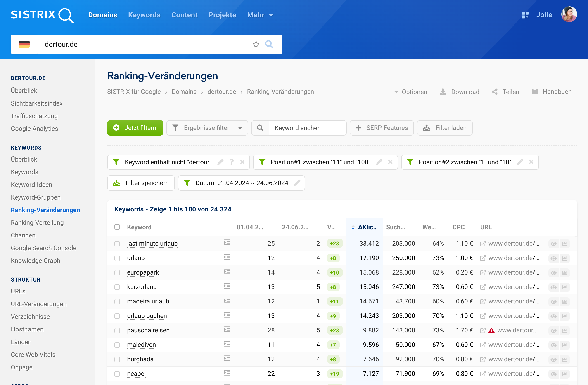The width and height of the screenshot is (588, 385).
Task: Show history chart icon for 'neapel'
Action: 564,374
